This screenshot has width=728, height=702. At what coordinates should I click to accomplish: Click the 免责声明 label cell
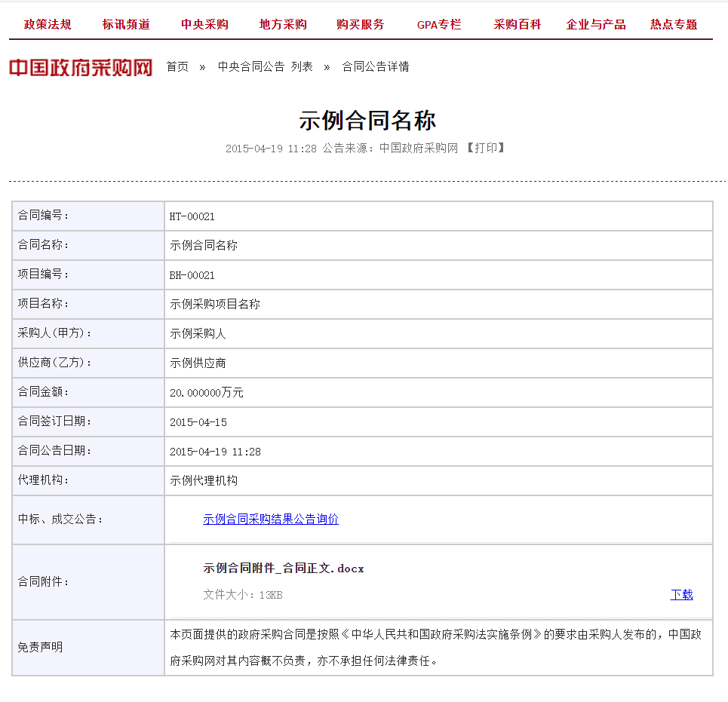88,647
